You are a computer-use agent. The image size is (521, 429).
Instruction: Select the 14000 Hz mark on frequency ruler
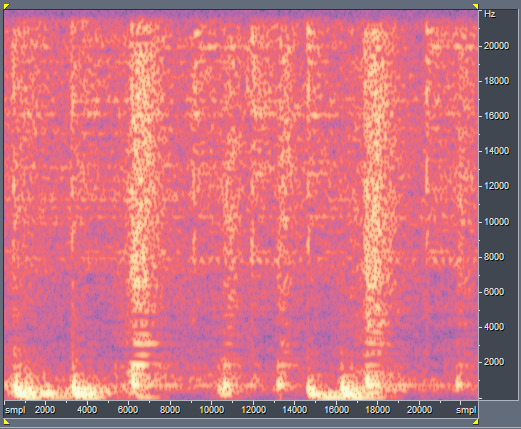496,151
